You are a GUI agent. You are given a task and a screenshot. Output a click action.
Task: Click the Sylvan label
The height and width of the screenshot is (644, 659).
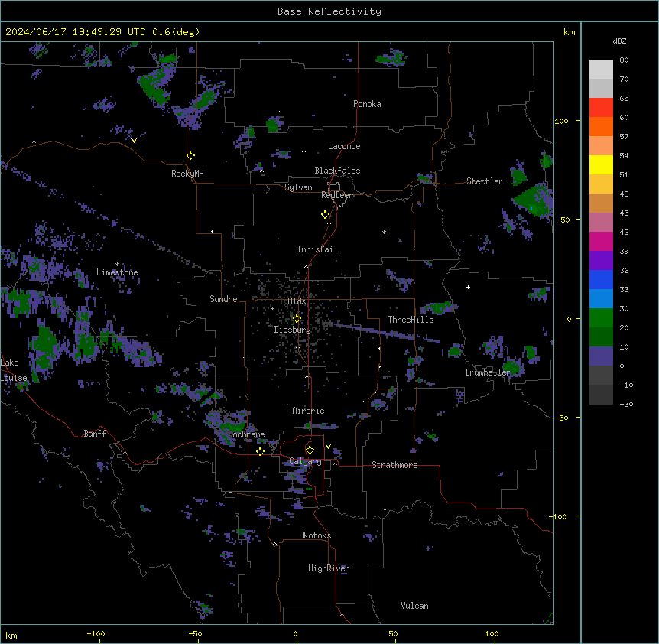(x=298, y=187)
